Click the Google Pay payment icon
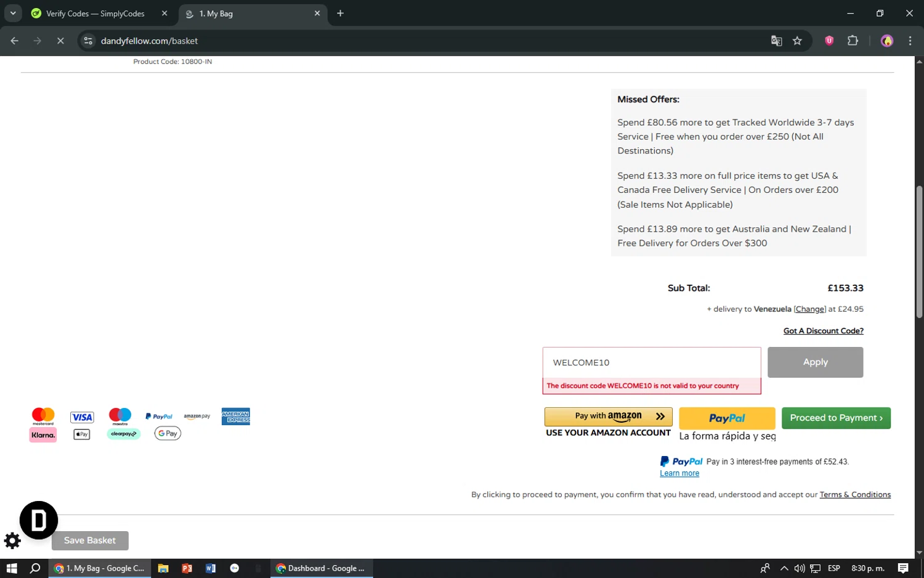Viewport: 924px width, 578px height. 168,433
